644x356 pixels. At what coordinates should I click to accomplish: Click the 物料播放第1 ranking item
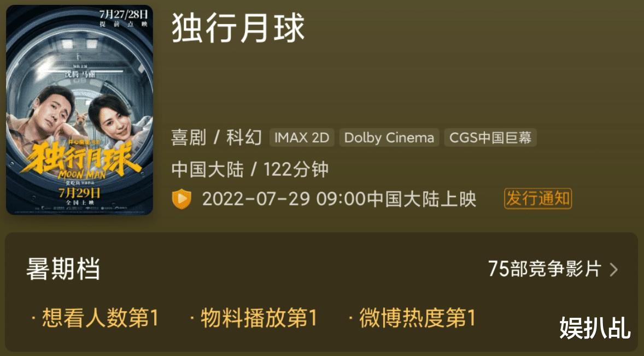point(254,318)
